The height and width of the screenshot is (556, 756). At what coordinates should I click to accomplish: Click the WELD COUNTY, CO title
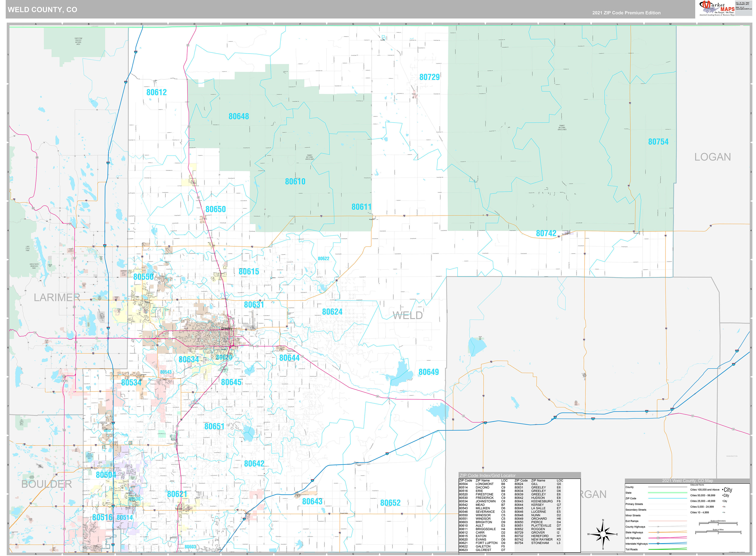pos(42,10)
